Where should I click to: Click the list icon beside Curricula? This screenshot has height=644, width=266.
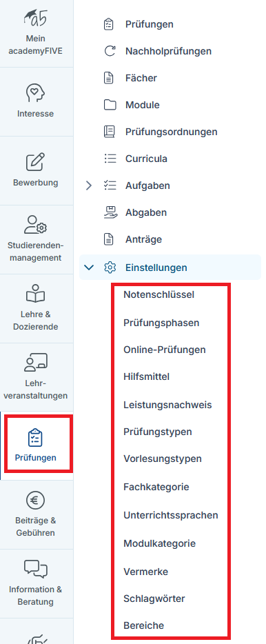point(110,159)
